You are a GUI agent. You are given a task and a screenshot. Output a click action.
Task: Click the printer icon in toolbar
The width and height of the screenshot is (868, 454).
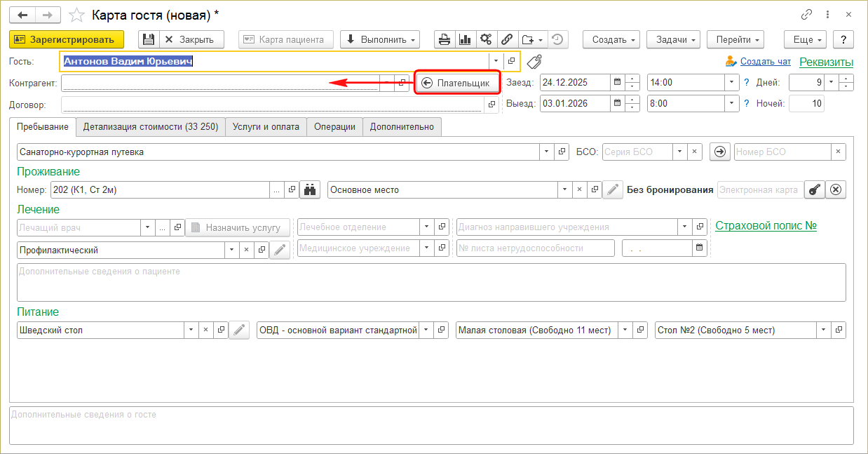tap(445, 40)
